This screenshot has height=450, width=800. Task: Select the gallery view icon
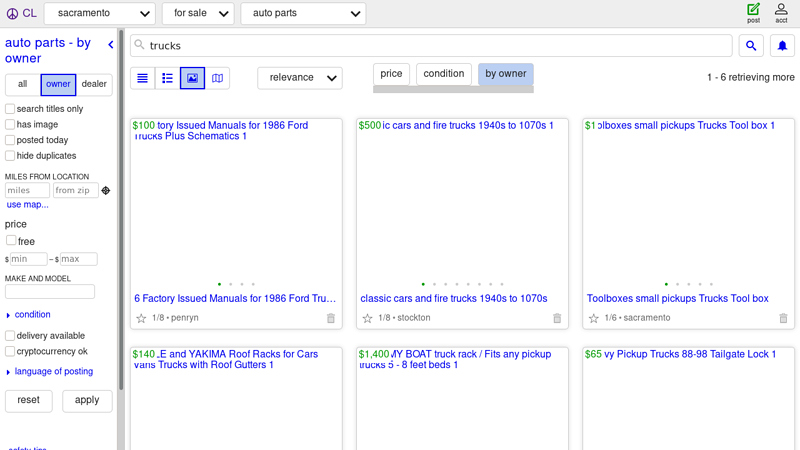click(x=192, y=78)
